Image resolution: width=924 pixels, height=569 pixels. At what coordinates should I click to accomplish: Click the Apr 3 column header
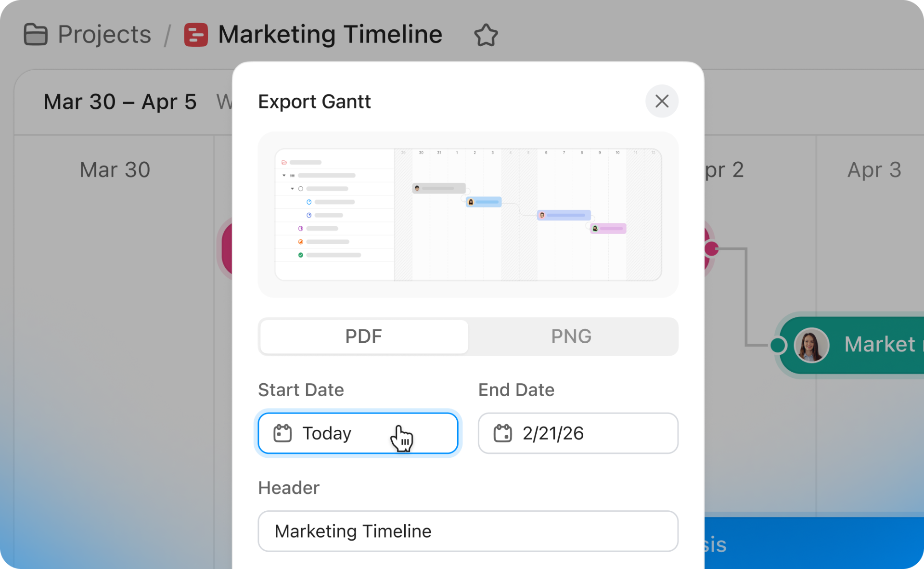click(874, 170)
